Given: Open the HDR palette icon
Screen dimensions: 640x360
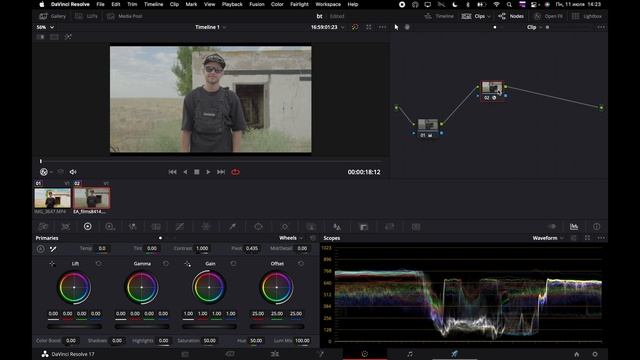Looking at the screenshot, I should [x=109, y=227].
